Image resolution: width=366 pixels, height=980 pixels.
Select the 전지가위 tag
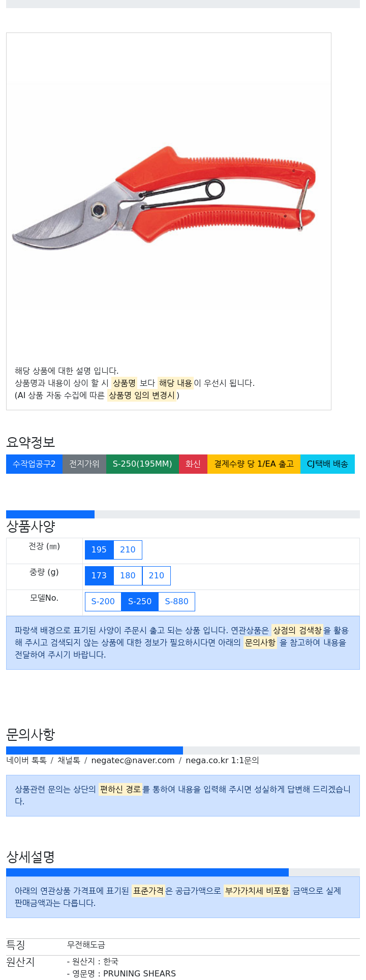pos(84,464)
